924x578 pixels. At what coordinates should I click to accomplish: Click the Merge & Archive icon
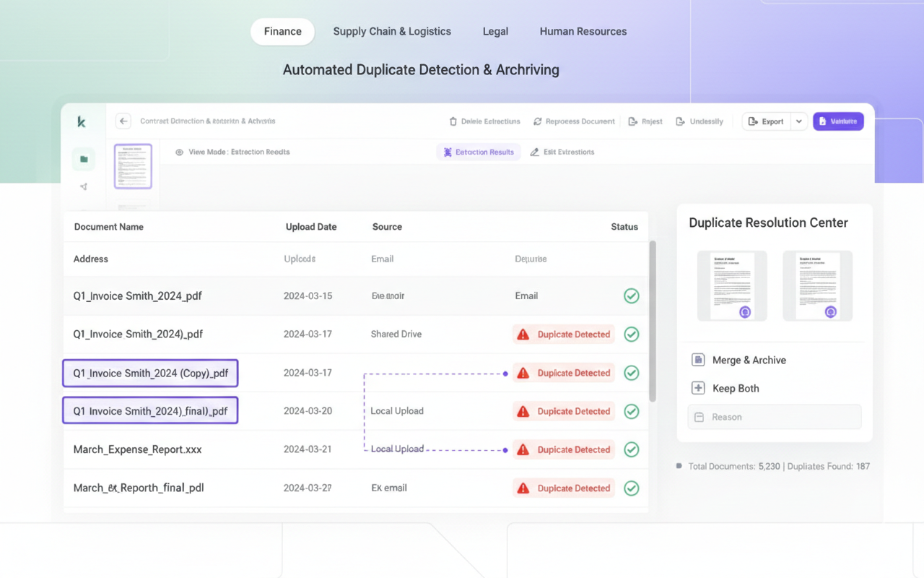(x=698, y=360)
